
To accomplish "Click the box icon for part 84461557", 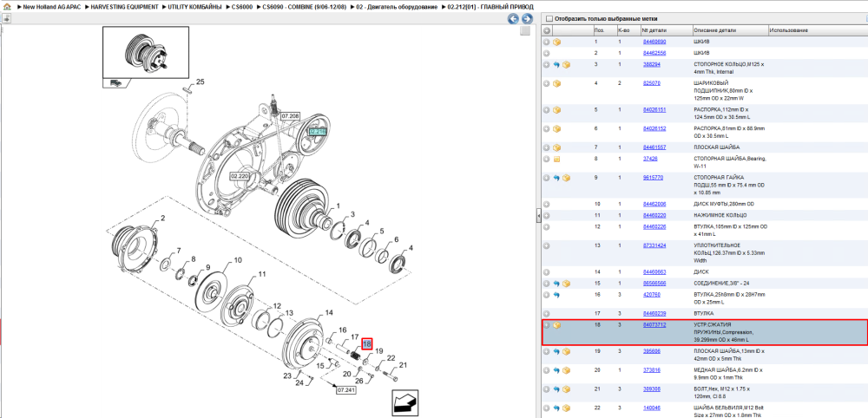I will (x=557, y=147).
